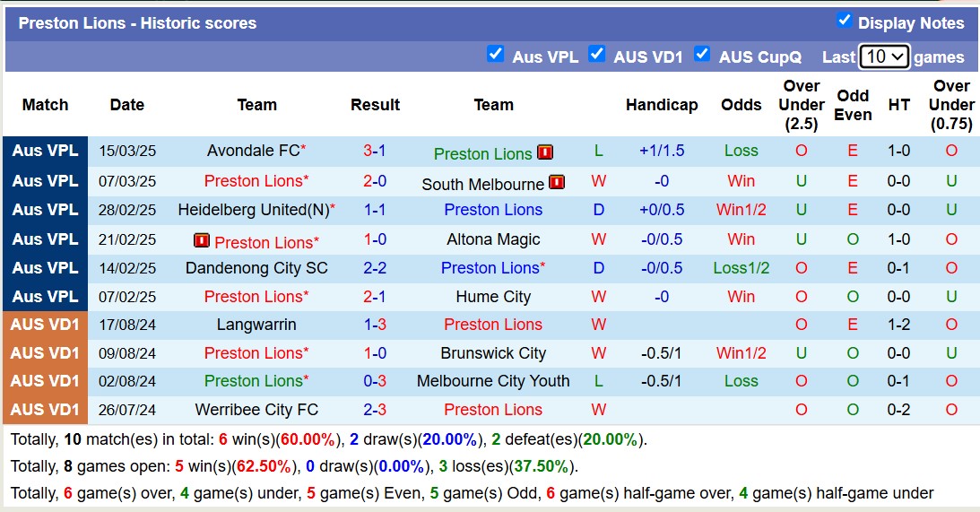Click red card icon before Preston Lions, 21/02/25

pos(201,240)
